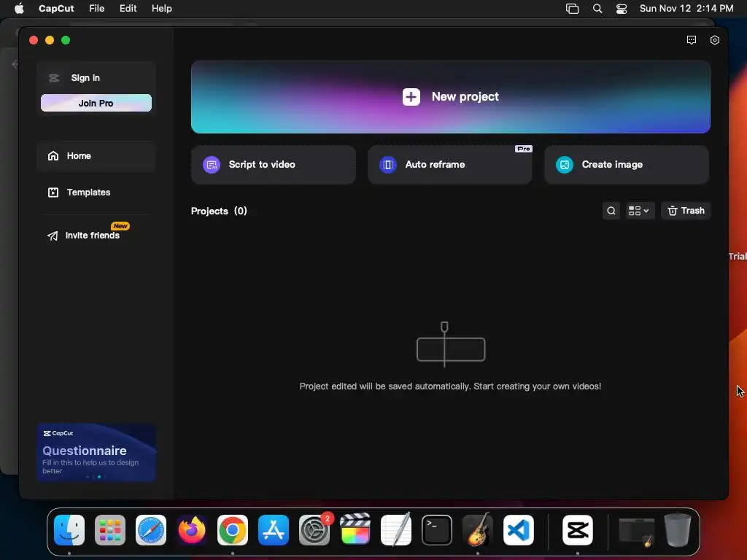Click the Script to video purple icon
This screenshot has width=747, height=560.
(x=212, y=165)
